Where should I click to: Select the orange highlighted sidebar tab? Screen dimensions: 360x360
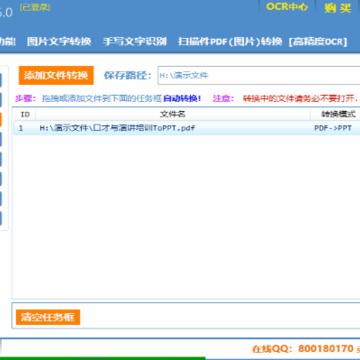click(x=1, y=119)
